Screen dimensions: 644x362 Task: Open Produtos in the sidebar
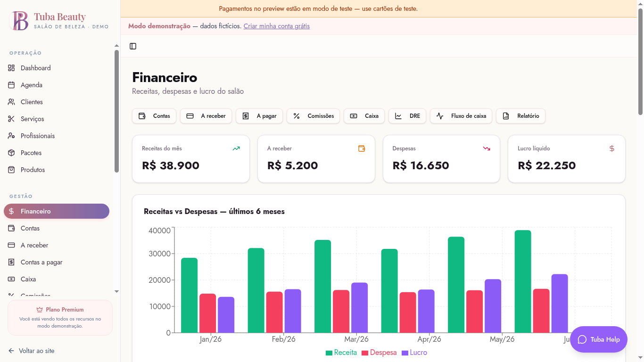click(x=57, y=170)
